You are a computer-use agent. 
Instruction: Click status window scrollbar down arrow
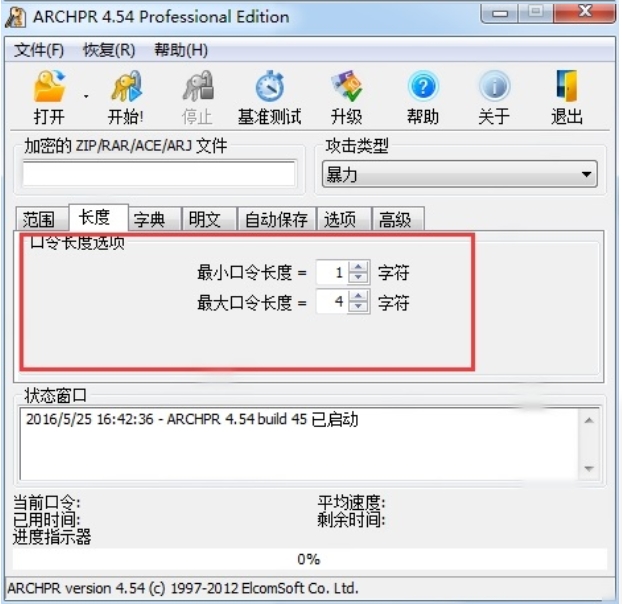[589, 469]
